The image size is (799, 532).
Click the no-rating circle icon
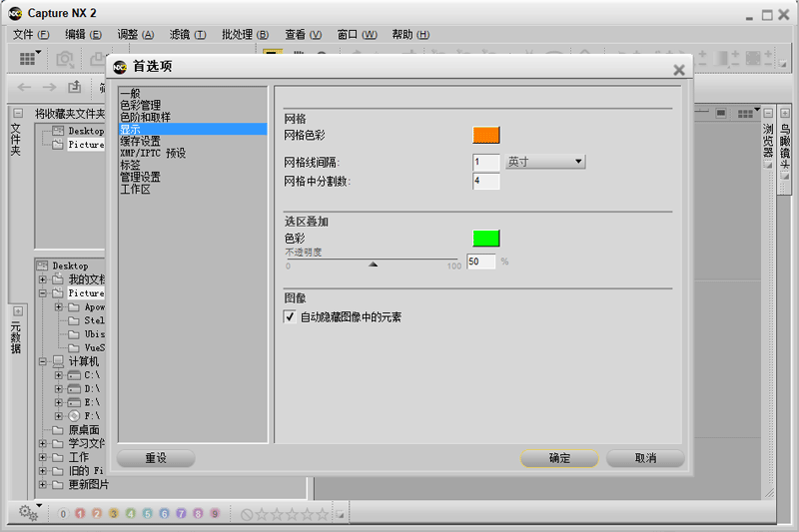pyautogui.click(x=247, y=515)
